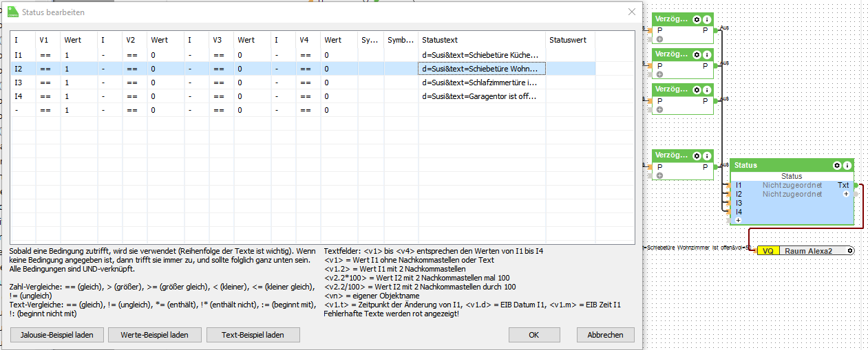Open gear icon of third Verzög... block
The image size is (868, 350).
pyautogui.click(x=697, y=90)
